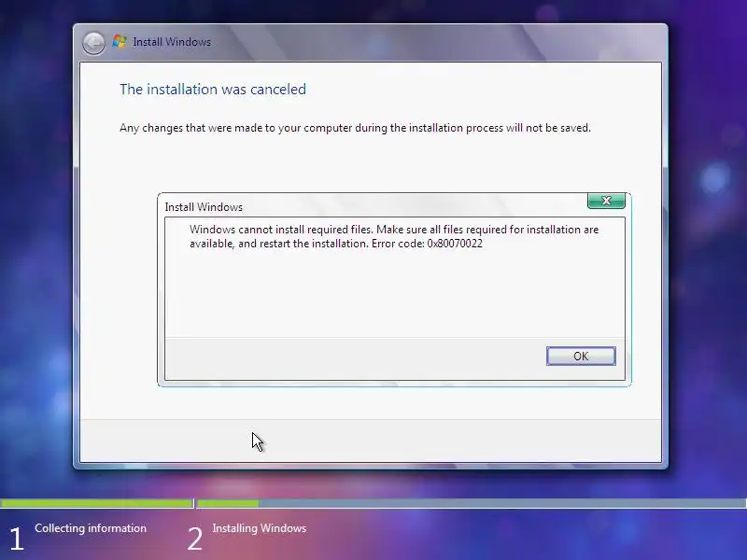Select the error code text 0x80070022
The image size is (747, 560).
(x=455, y=244)
